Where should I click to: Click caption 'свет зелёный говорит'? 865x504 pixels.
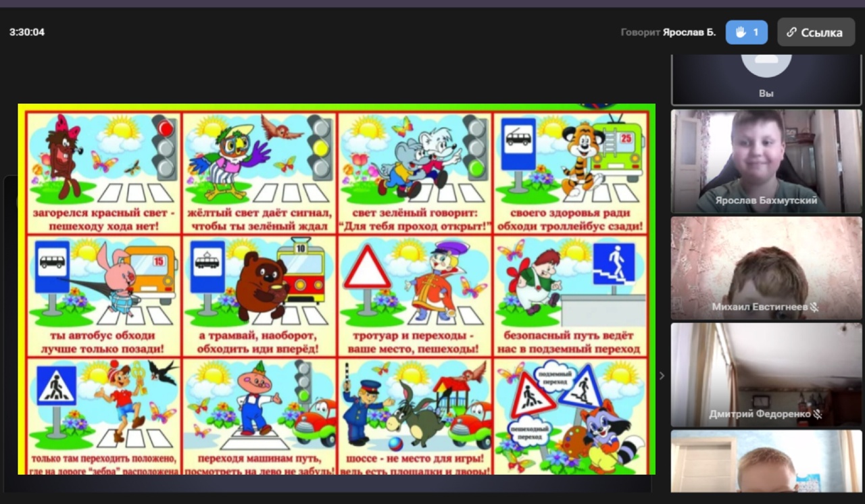(414, 212)
